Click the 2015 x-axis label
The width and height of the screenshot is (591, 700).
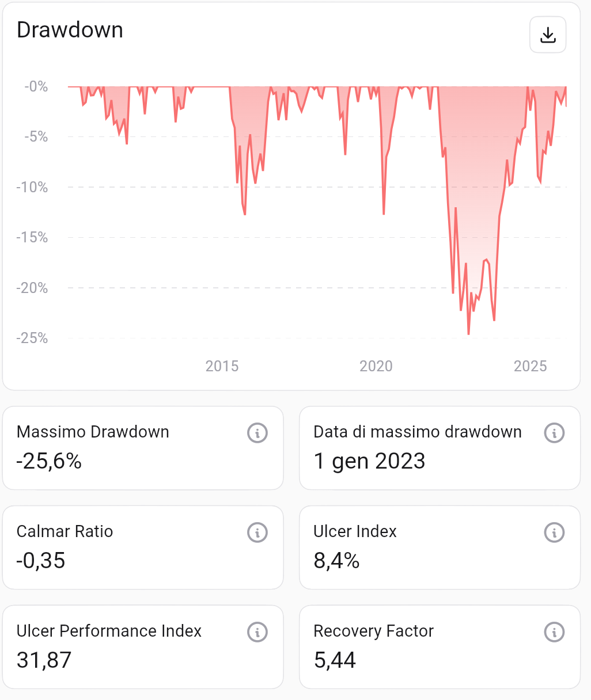pyautogui.click(x=222, y=366)
